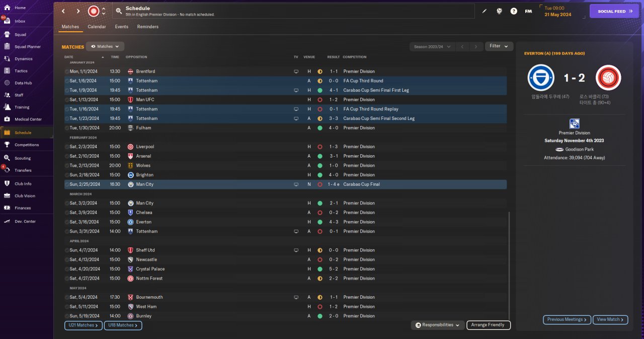Click Brentford club badge in the matches list

(130, 72)
